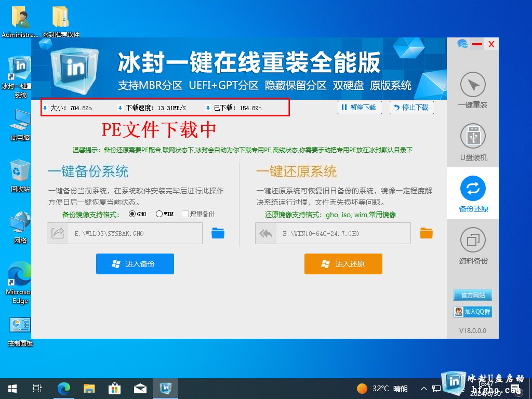Click the V18.0.0.0 version text

[x=473, y=330]
